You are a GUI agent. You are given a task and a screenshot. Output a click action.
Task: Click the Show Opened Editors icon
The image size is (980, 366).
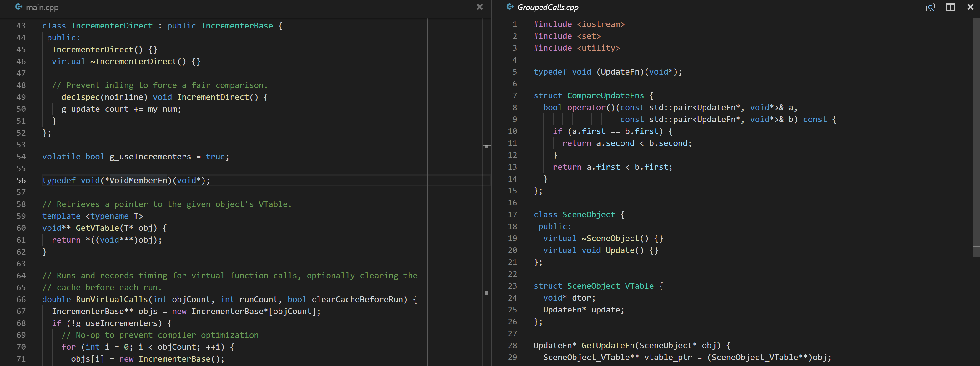[x=930, y=7]
